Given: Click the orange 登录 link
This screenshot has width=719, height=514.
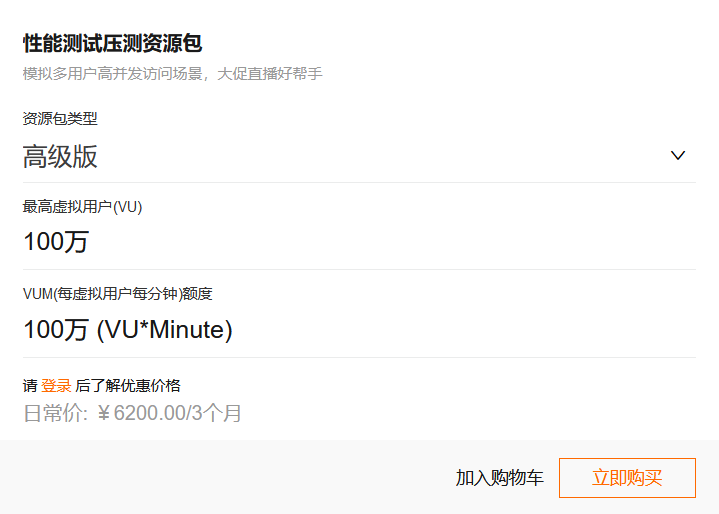Looking at the screenshot, I should point(56,386).
